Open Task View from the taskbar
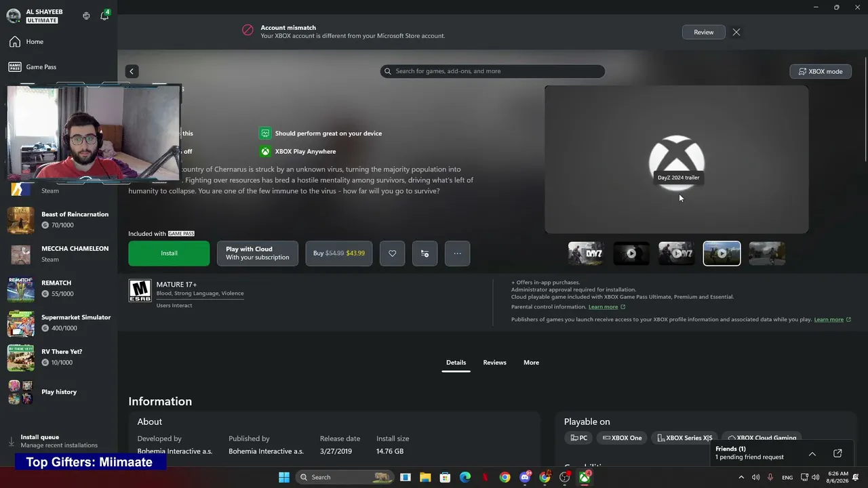This screenshot has width=868, height=488. point(406,477)
